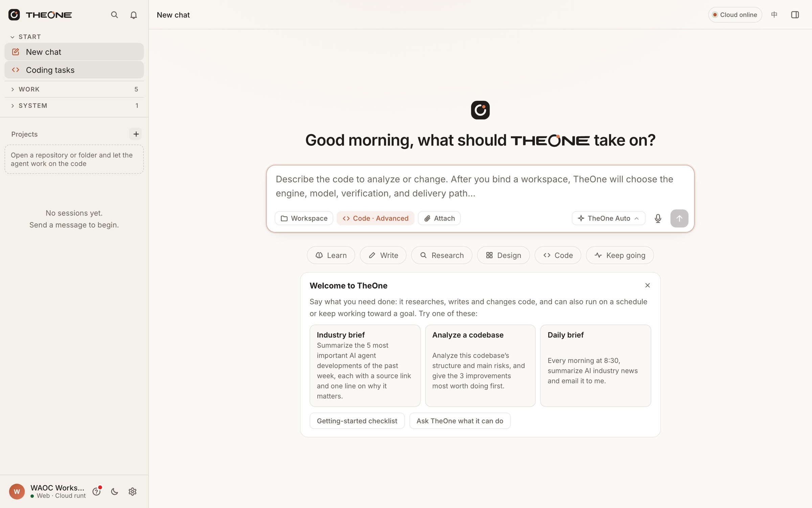This screenshot has width=812, height=508.
Task: Click the central TheOne logo icon
Action: pyautogui.click(x=480, y=110)
